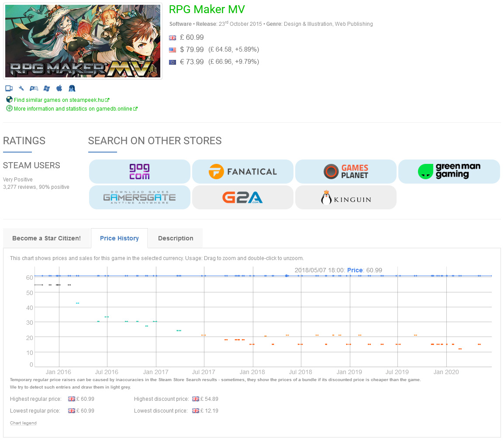This screenshot has width=504, height=441.
Task: Switch to Become a Star Citizen! tab
Action: pyautogui.click(x=47, y=238)
